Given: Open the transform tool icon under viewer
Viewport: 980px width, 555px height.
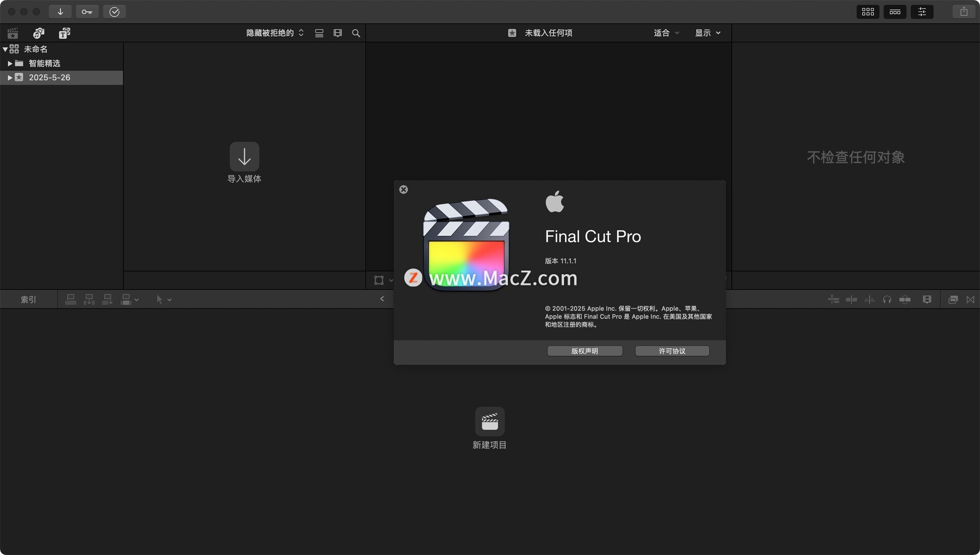Looking at the screenshot, I should pos(379,280).
